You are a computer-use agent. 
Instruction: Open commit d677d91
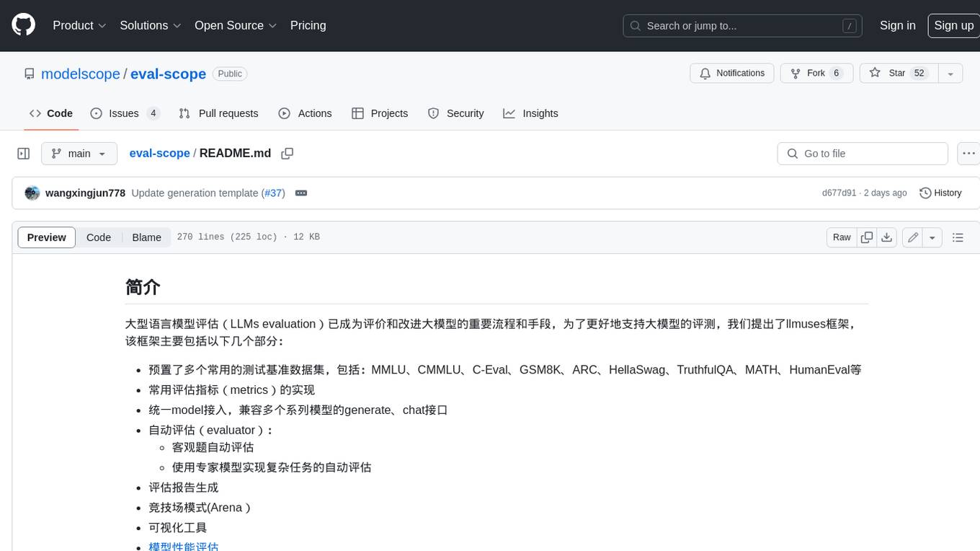click(839, 193)
